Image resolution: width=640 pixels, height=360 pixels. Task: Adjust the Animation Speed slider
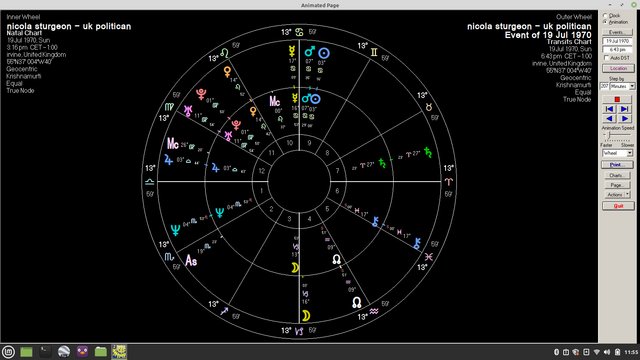tap(609, 135)
